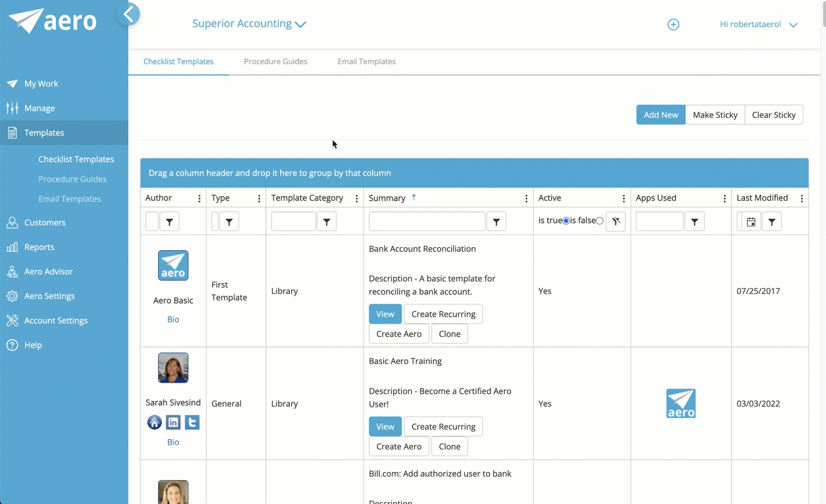Image resolution: width=826 pixels, height=504 pixels.
Task: Create Aero for Bank Account Reconciliation
Action: tap(399, 334)
